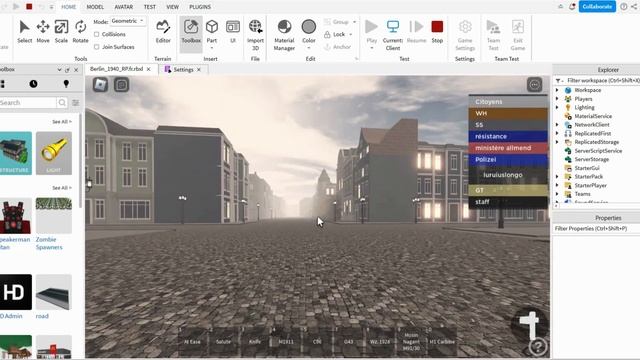Open the notifications bell

[x=572, y=7]
